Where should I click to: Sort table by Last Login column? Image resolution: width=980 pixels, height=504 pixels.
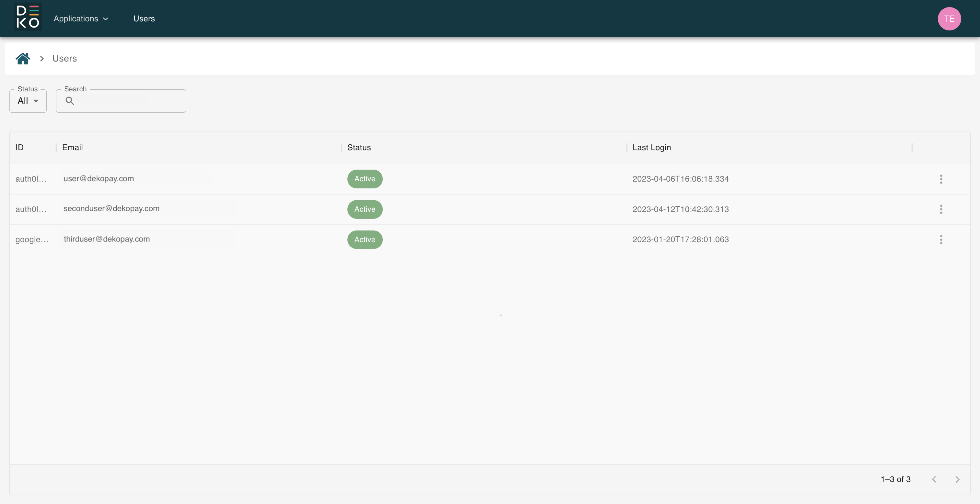(651, 148)
